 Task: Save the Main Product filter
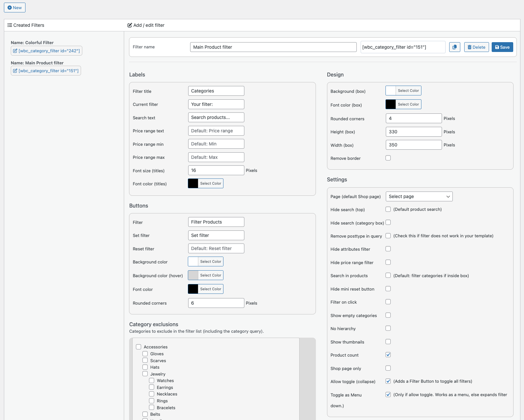(x=502, y=47)
